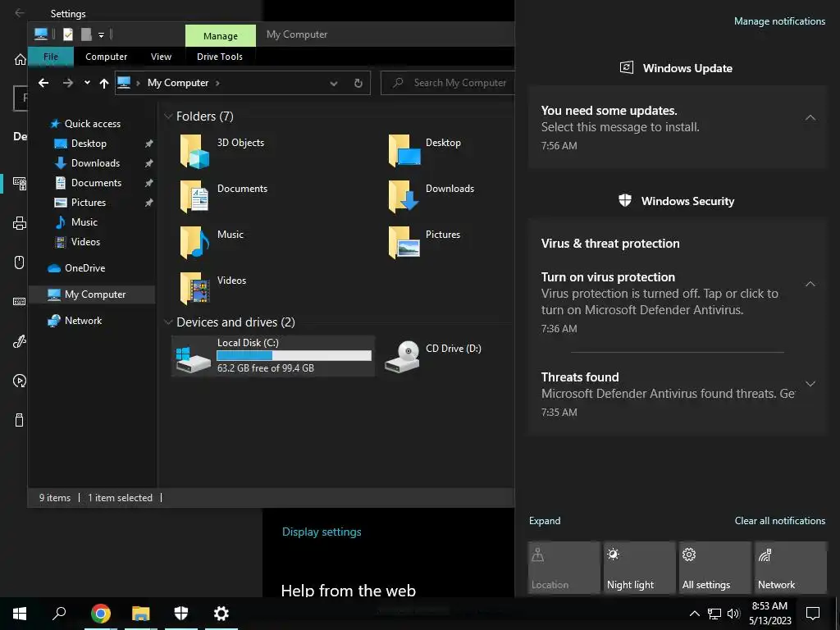Open the Drive Tools tab
840x630 pixels.
pyautogui.click(x=220, y=57)
